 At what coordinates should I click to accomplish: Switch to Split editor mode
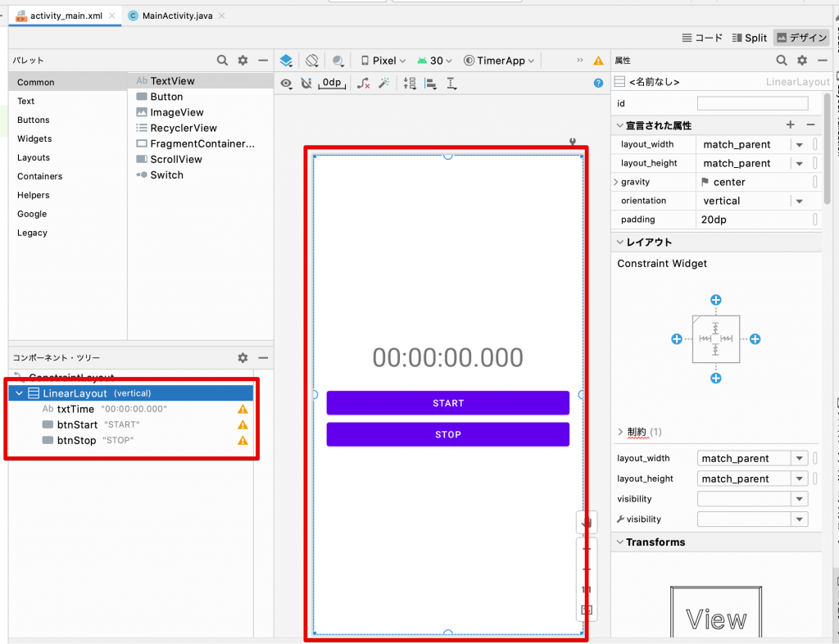pyautogui.click(x=751, y=37)
